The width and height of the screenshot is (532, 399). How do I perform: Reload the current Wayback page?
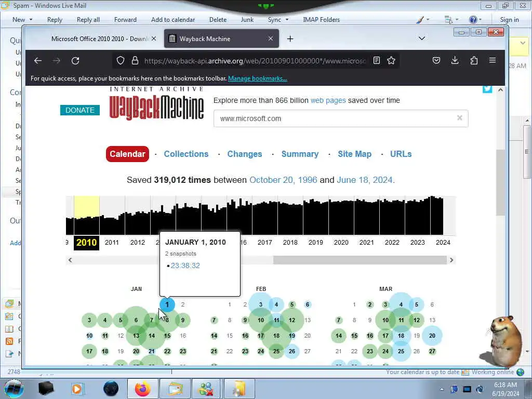[x=75, y=61]
